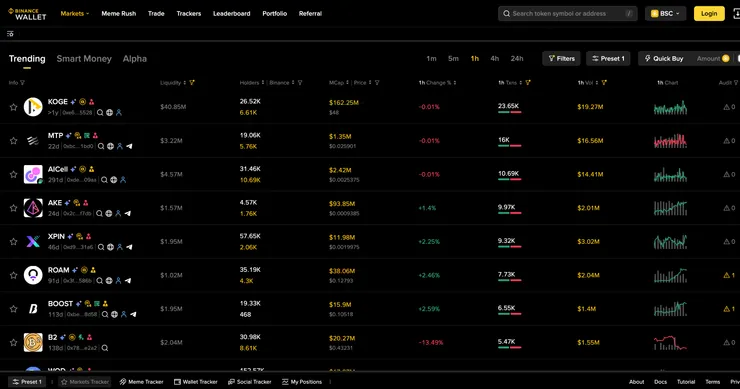This screenshot has width=740, height=389.
Task: Switch to the Smart Money tab
Action: (84, 59)
